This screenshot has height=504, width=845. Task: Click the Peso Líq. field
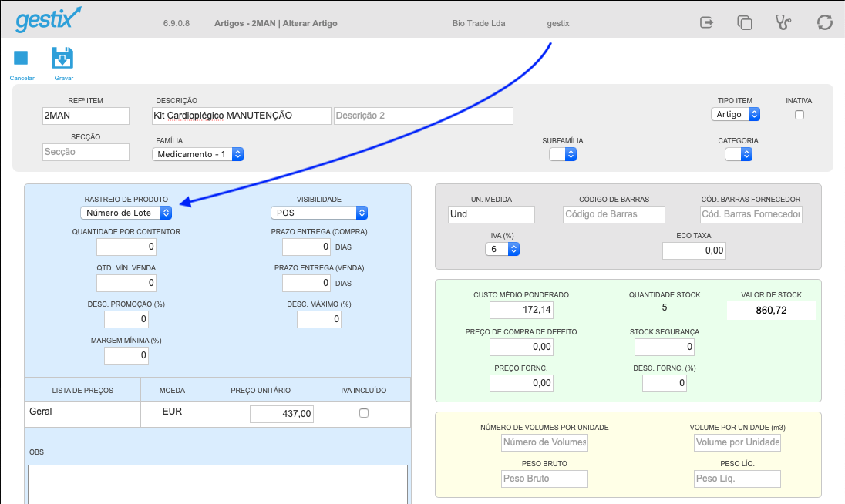pos(737,479)
